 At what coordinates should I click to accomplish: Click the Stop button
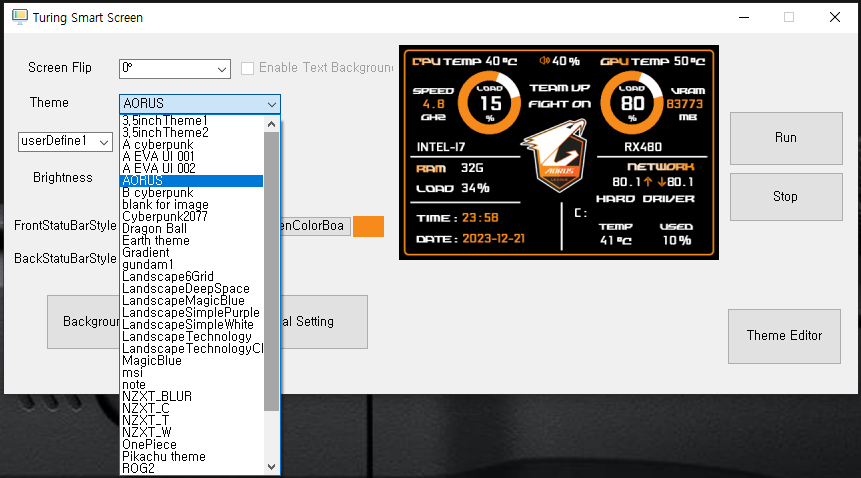pyautogui.click(x=786, y=197)
